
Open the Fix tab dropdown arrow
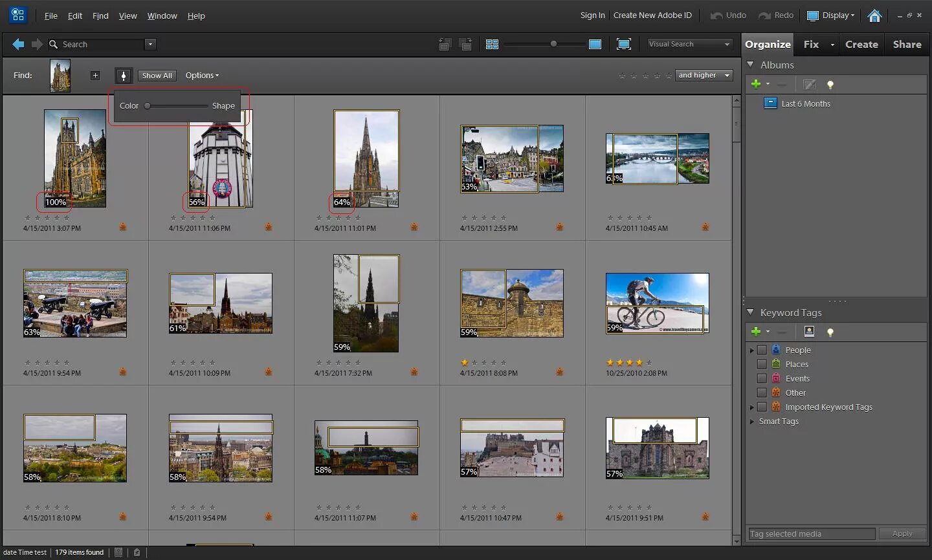pyautogui.click(x=832, y=45)
